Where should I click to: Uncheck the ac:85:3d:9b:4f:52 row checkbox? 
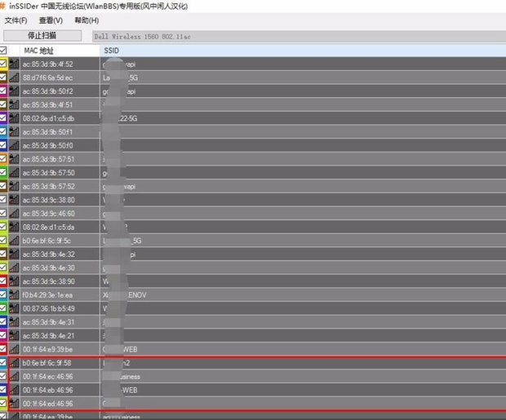[x=3, y=64]
